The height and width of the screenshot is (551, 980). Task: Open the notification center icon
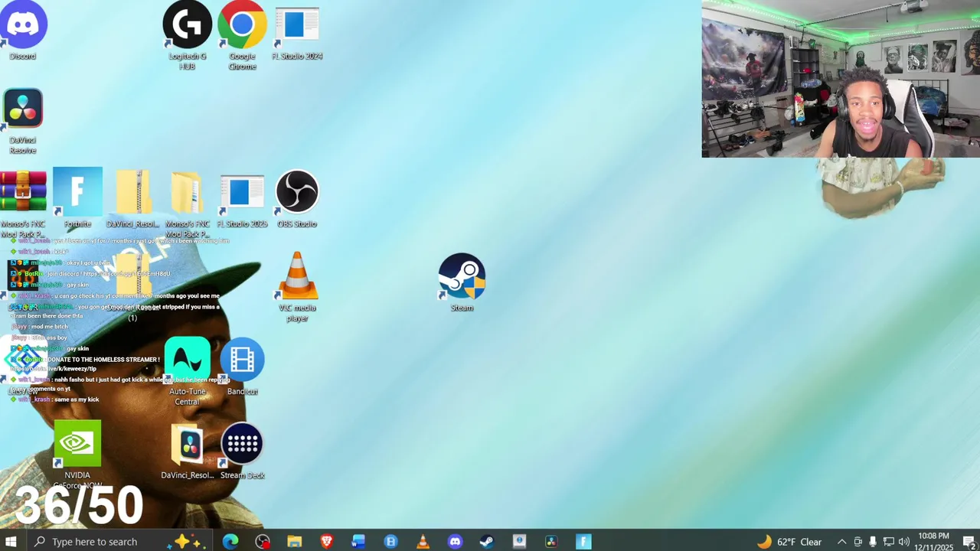(968, 542)
